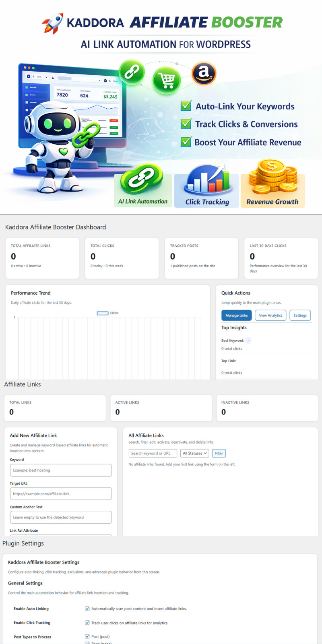Screen dimensions: 322x644
Task: Click the Link Rel Attribute label
Action: click(x=24, y=530)
